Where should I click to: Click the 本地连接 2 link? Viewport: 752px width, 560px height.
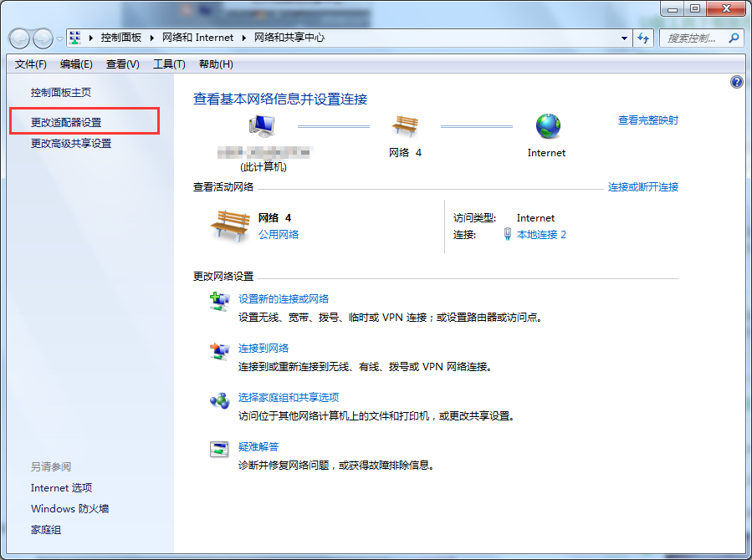541,235
